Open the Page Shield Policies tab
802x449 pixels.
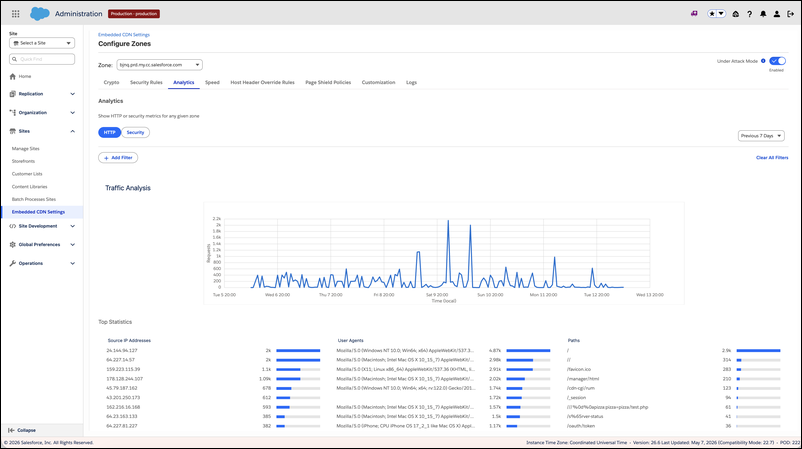[x=328, y=82]
